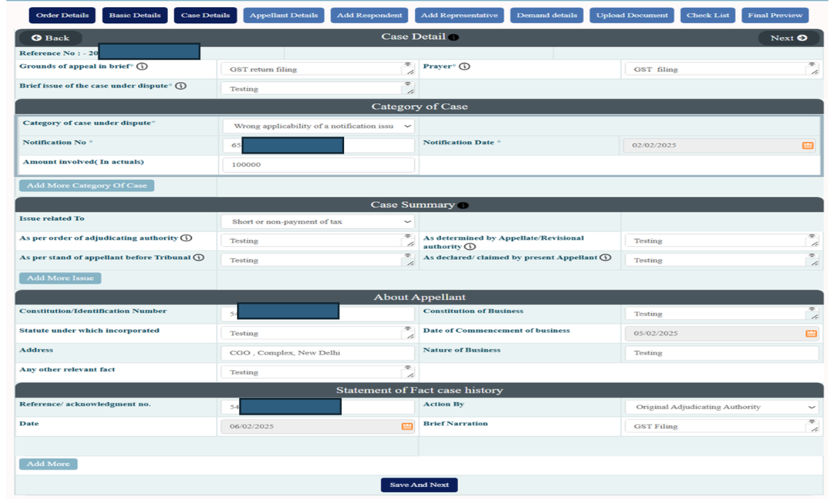Click Statute under which incorporated field
Image resolution: width=834 pixels, height=504 pixels.
coord(319,333)
